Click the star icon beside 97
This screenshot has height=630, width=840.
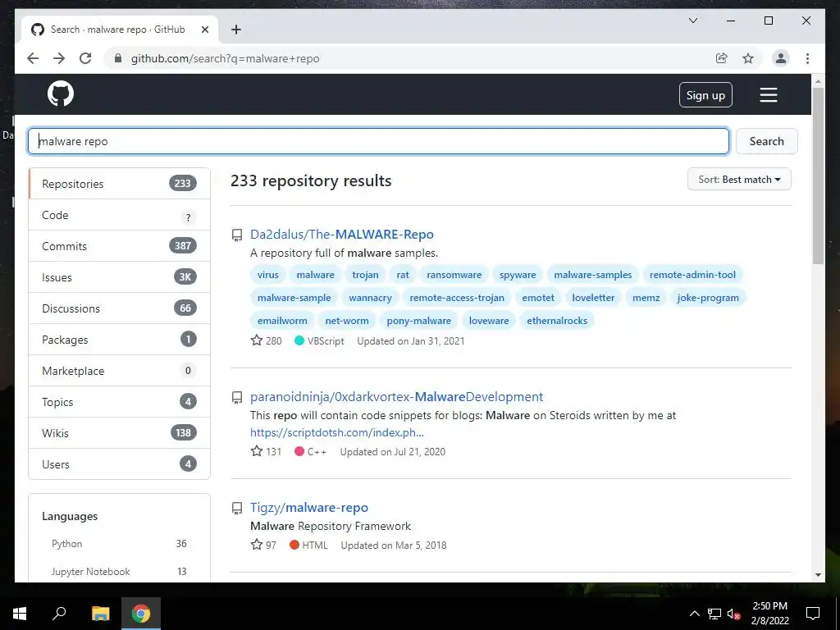coord(257,545)
